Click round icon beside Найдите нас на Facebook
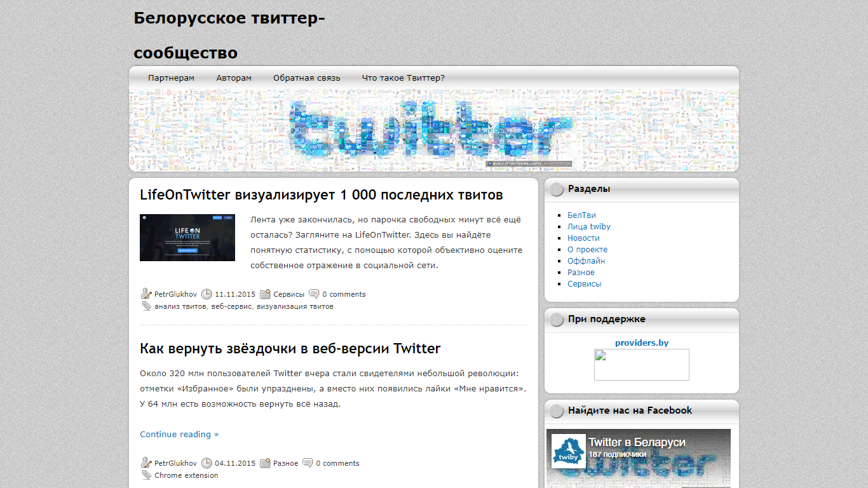The image size is (868, 488). tap(557, 411)
